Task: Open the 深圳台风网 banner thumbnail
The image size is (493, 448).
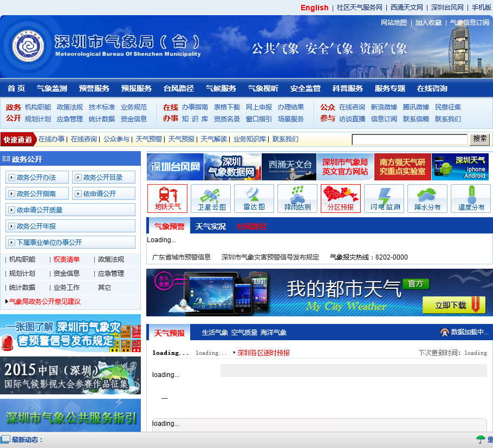Action: click(x=175, y=167)
